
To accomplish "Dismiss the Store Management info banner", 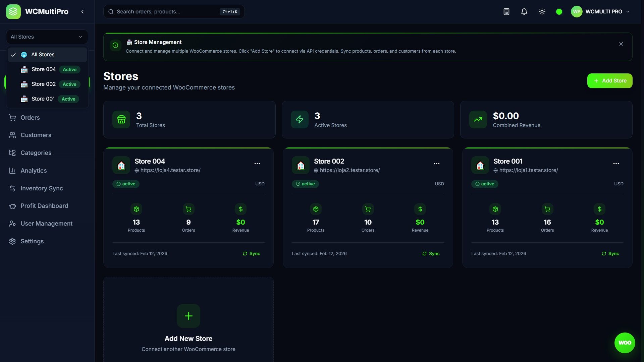I will point(621,44).
